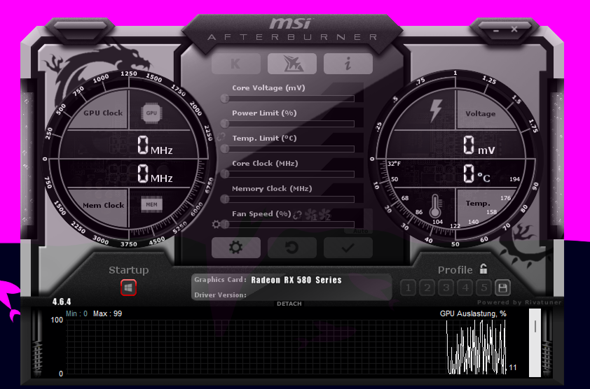Toggle the fan sync link icon

pos(298,214)
